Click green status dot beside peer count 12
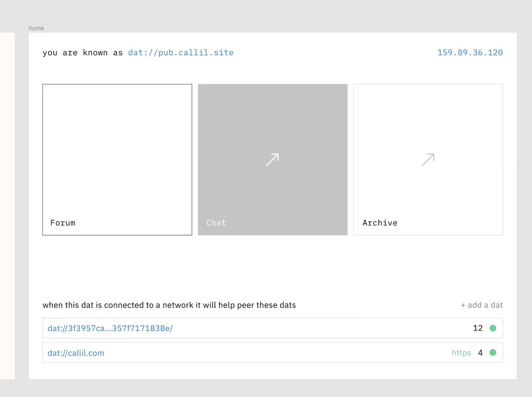 click(x=493, y=328)
